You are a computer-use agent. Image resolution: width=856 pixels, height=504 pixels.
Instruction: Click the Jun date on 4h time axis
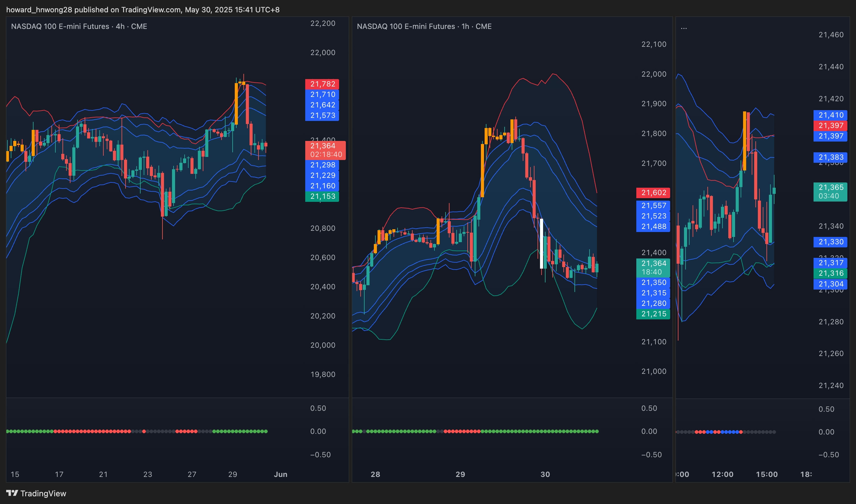click(281, 474)
